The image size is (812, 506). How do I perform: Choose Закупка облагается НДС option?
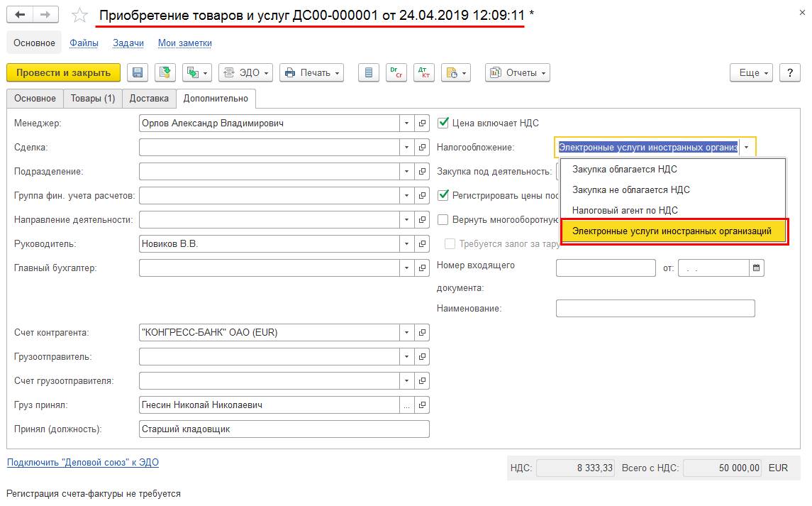coord(673,169)
